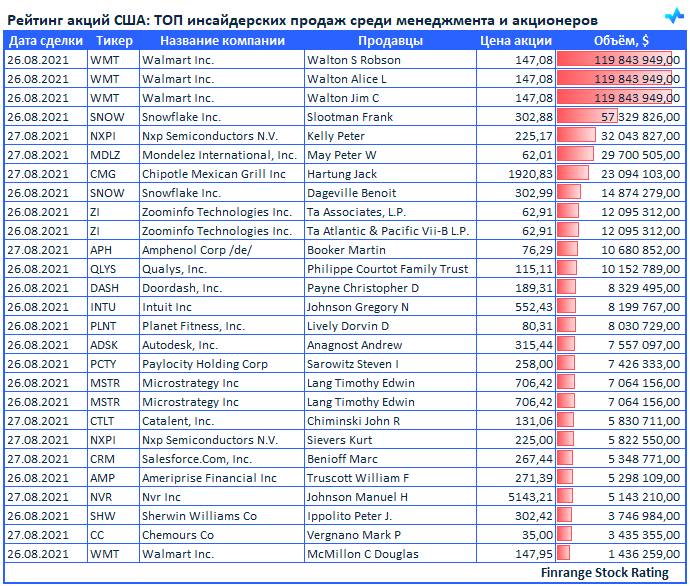Select the ticker DASH
This screenshot has width=690, height=586.
[104, 288]
